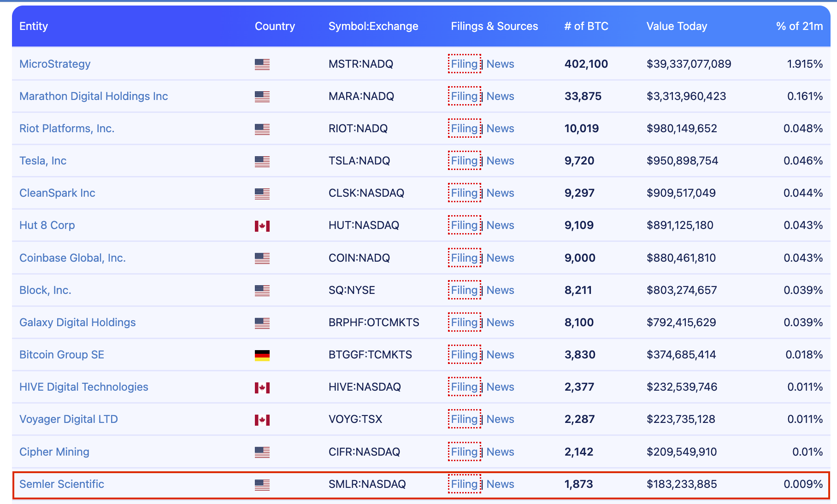Open the News link for CleanSpark Inc
This screenshot has width=837, height=504.
coord(500,193)
